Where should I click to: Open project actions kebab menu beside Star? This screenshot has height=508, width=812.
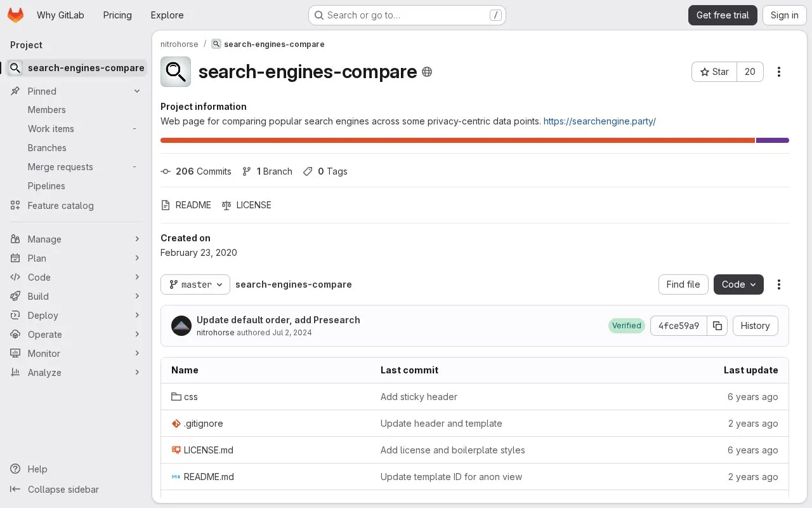[779, 72]
